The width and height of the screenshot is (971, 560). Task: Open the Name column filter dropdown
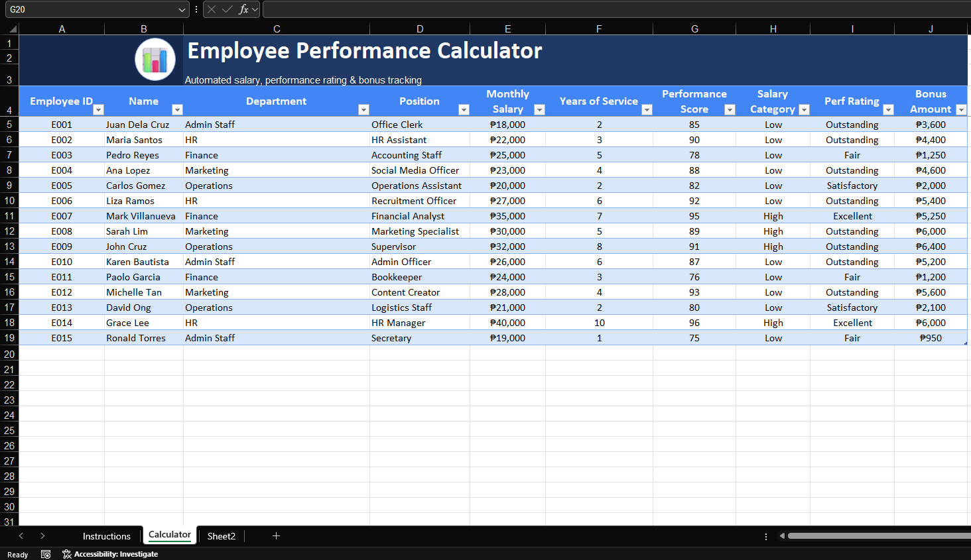pyautogui.click(x=177, y=110)
